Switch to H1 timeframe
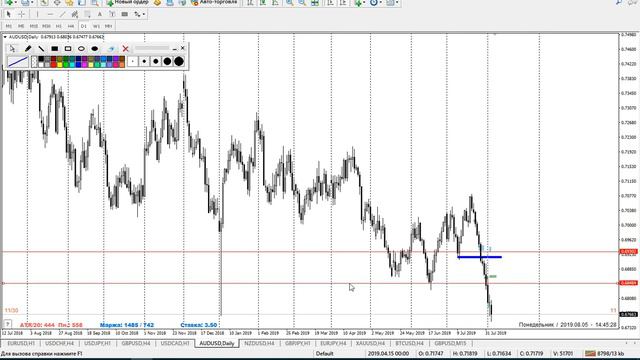The width and height of the screenshot is (640, 360). pyautogui.click(x=59, y=26)
